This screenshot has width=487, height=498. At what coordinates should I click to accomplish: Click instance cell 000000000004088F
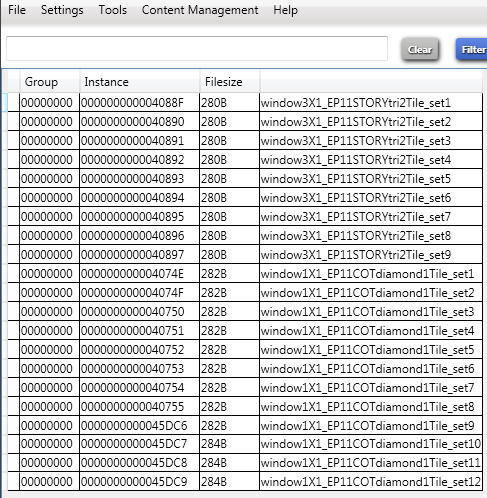click(140, 103)
